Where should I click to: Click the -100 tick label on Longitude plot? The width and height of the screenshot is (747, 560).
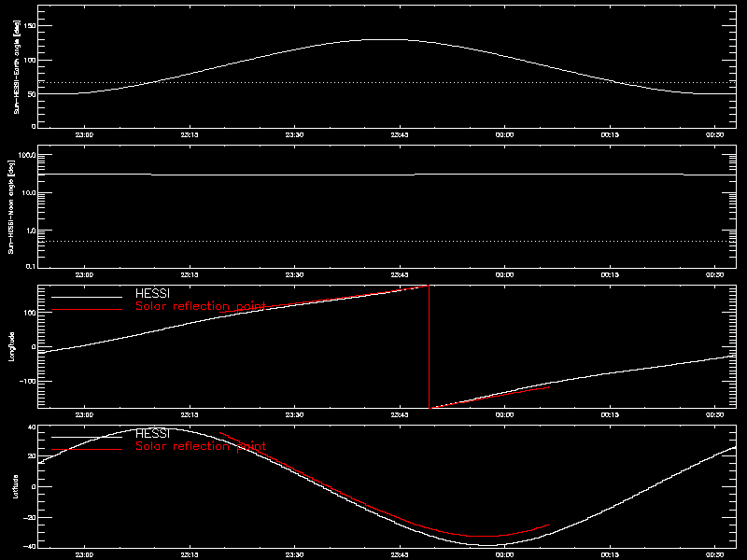click(28, 381)
